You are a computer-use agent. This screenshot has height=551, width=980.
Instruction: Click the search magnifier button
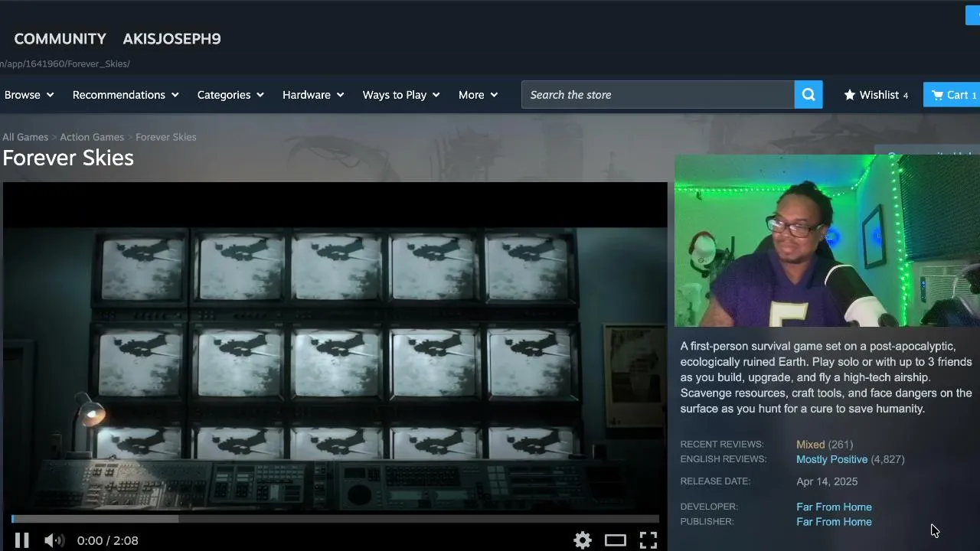pos(808,95)
